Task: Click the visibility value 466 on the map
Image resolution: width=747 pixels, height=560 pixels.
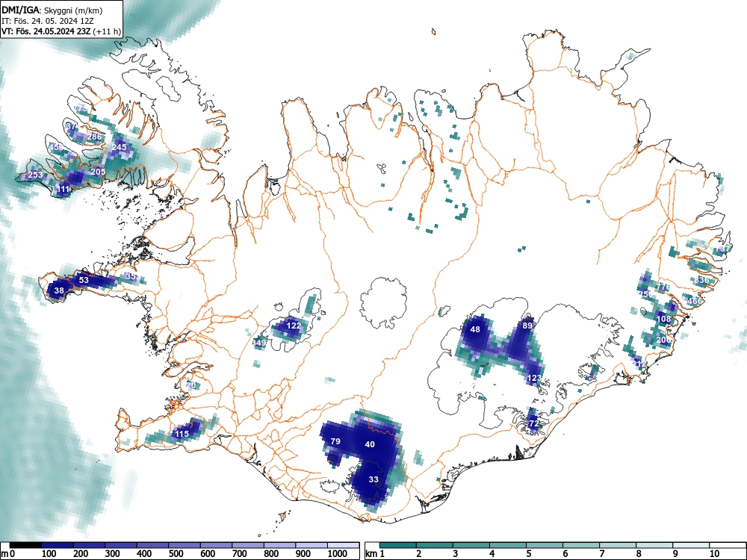Action: coord(695,301)
